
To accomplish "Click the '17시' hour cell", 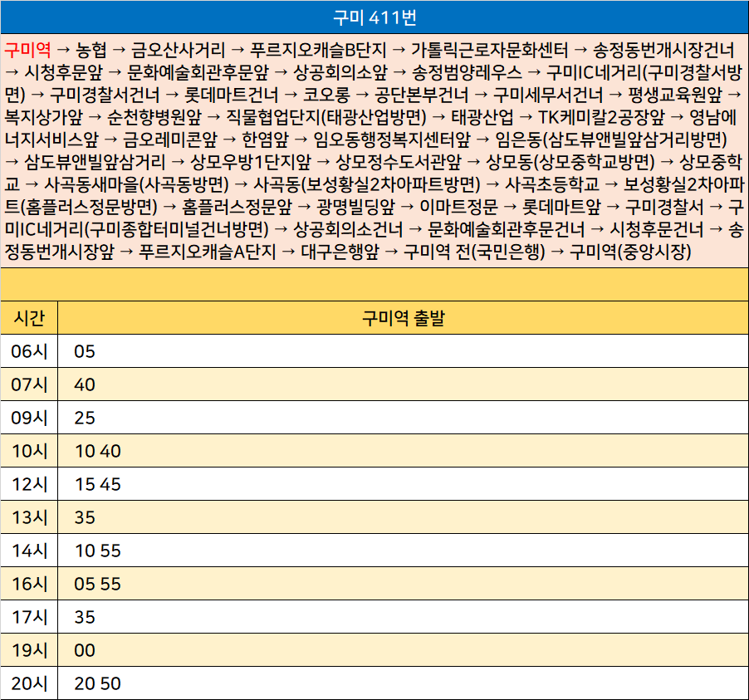I will [x=29, y=617].
